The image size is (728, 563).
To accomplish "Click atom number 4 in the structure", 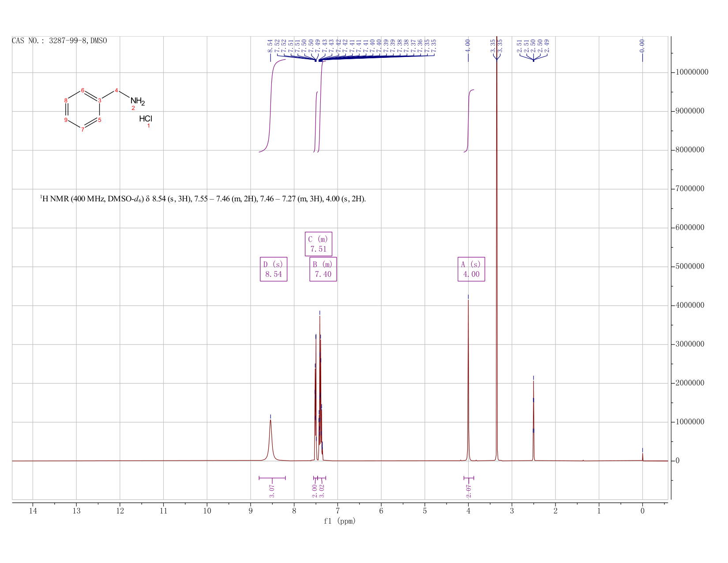I will [116, 91].
